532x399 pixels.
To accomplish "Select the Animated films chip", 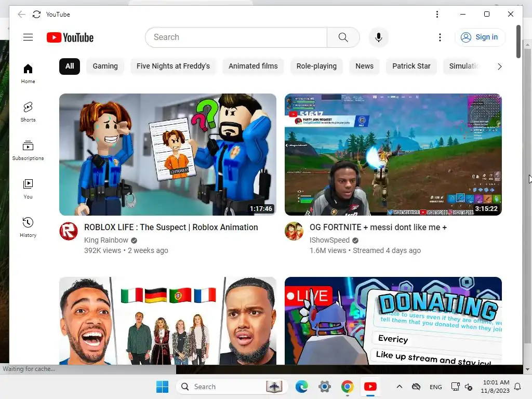I will [x=253, y=66].
